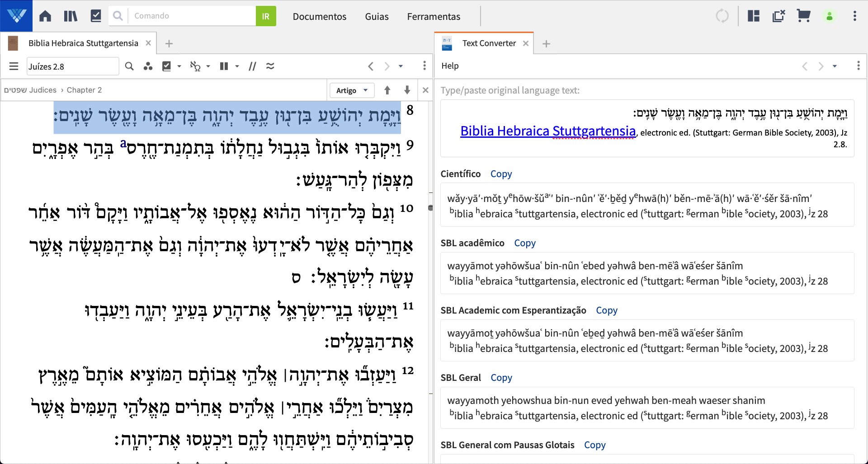Expand the parallel resources dropdown arrow
Screen dimensions: 868x464
click(x=237, y=66)
